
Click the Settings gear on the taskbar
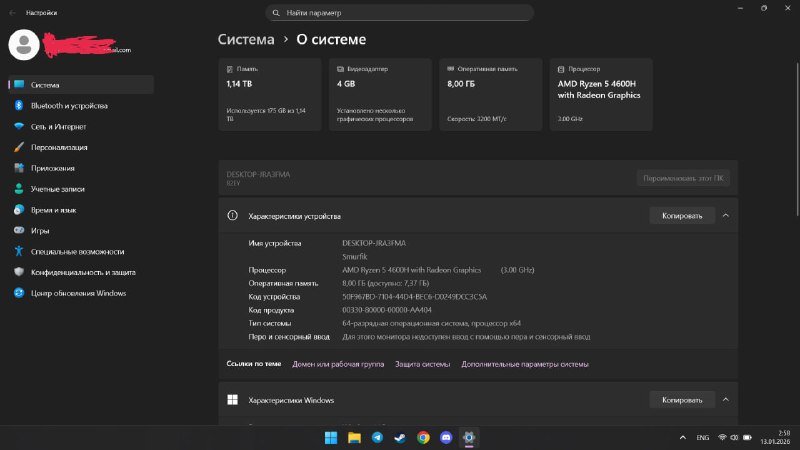(x=469, y=438)
